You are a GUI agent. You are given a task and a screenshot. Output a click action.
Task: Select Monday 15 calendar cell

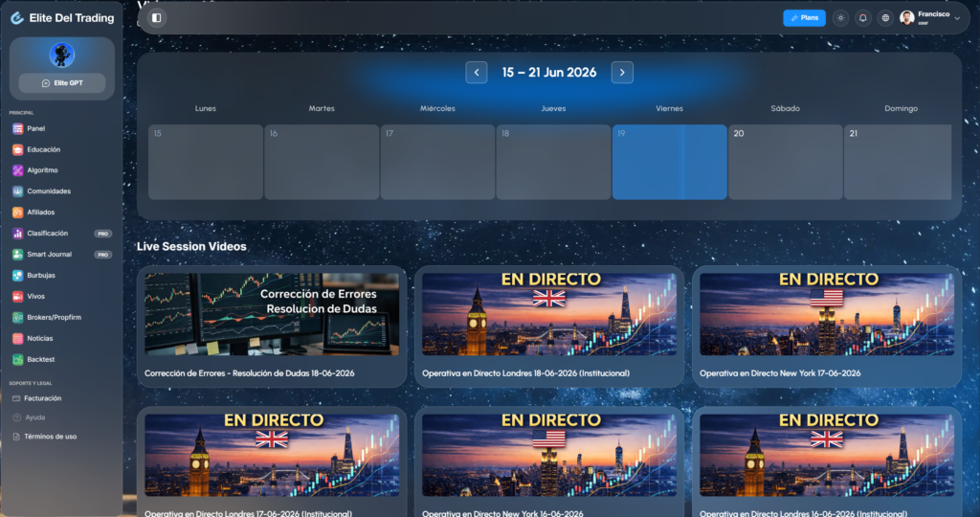tap(206, 163)
